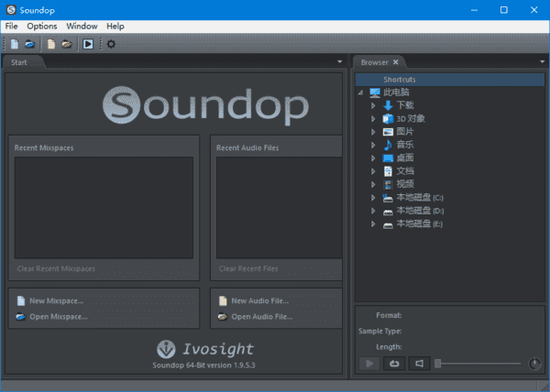
Task: Click the Shortcuts header in Browser
Action: click(x=450, y=80)
